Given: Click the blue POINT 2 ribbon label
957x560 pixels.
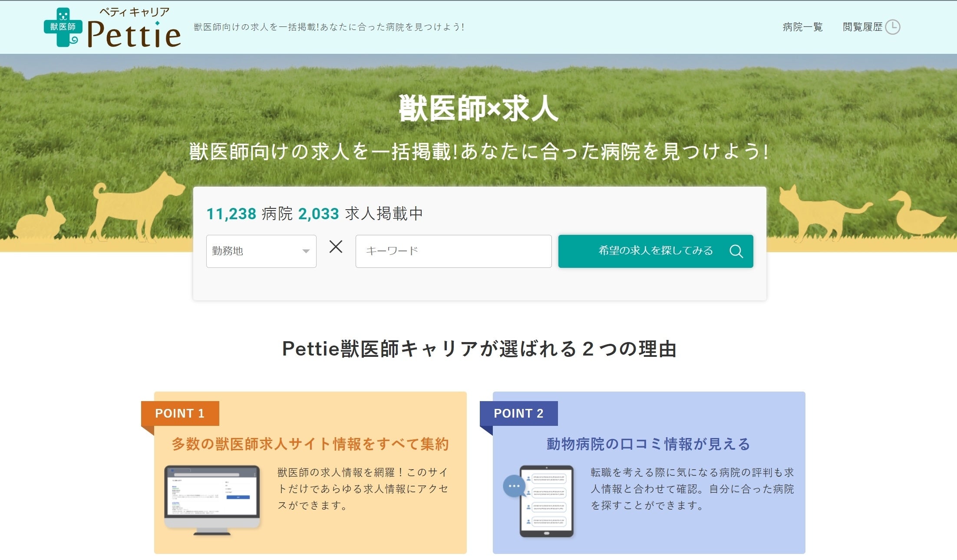Looking at the screenshot, I should (x=518, y=413).
